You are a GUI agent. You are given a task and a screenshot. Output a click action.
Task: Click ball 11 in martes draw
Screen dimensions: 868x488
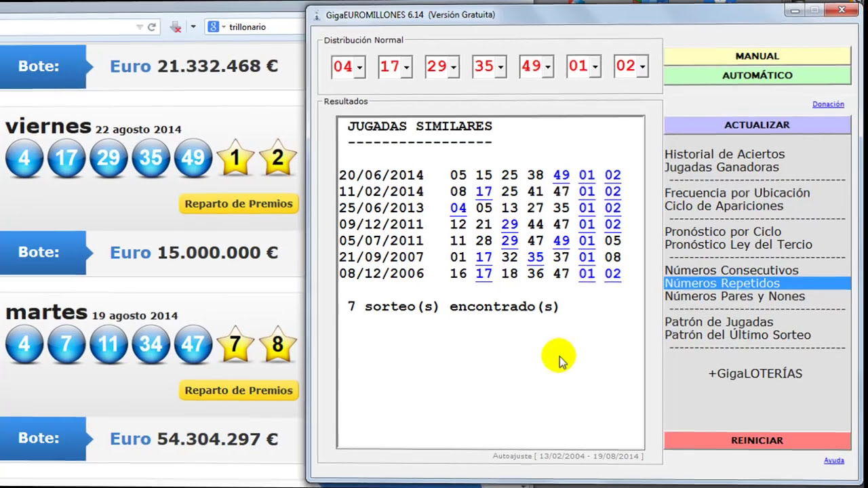click(108, 344)
